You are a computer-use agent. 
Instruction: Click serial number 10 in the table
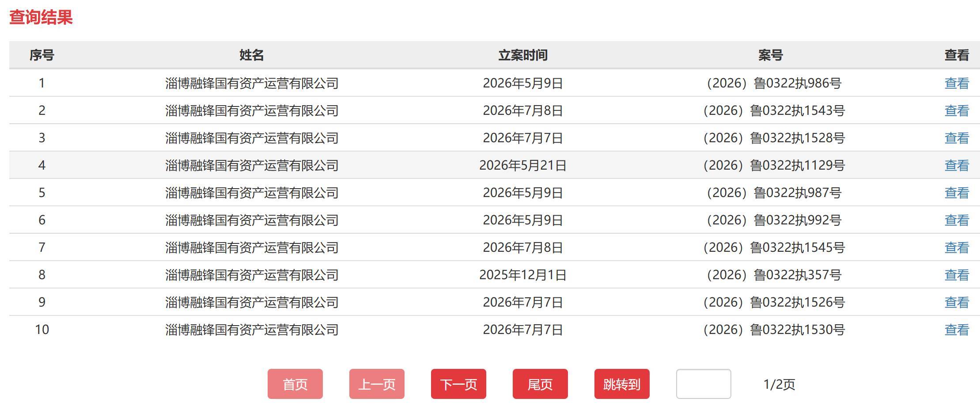(x=42, y=330)
